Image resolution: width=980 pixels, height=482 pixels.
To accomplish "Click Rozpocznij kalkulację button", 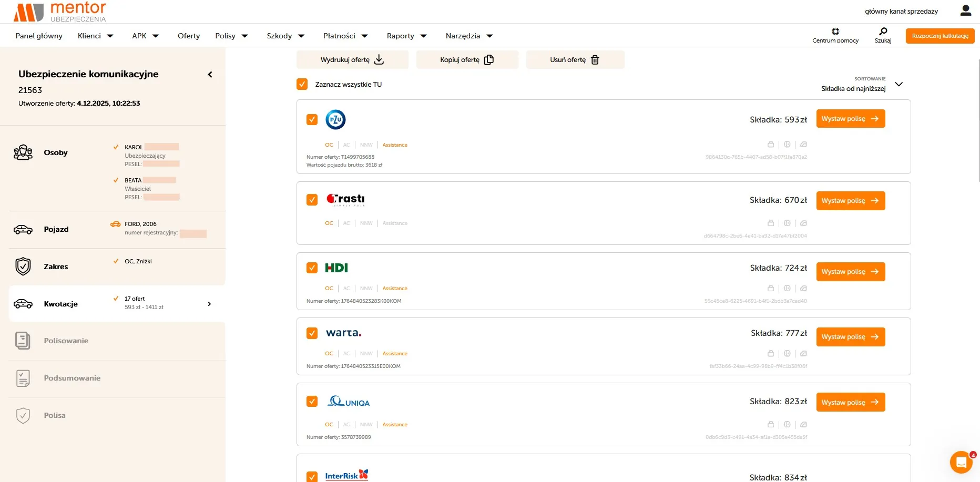I will (x=940, y=36).
